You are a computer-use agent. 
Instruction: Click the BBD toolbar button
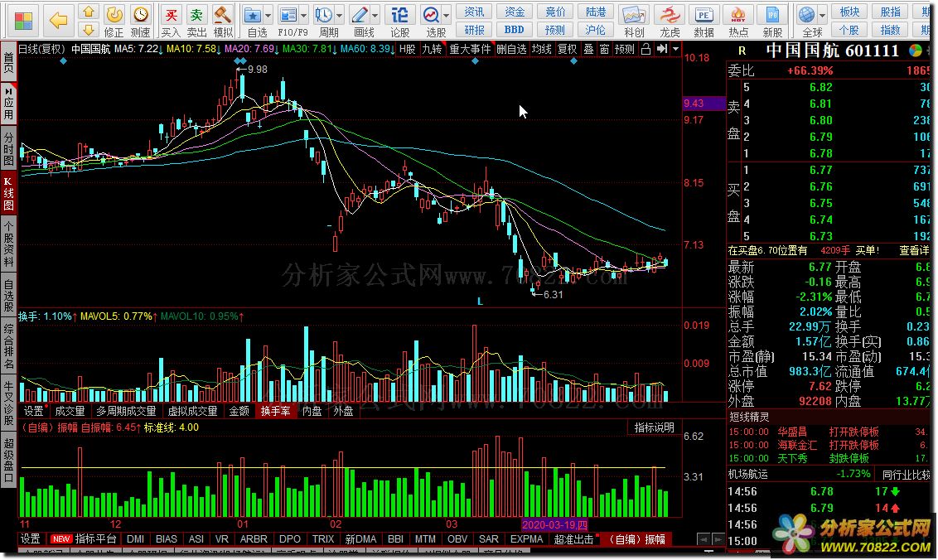point(514,29)
